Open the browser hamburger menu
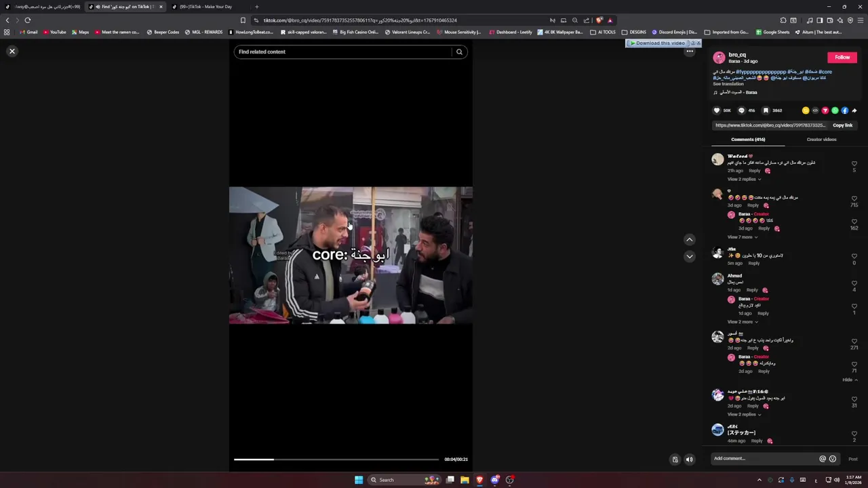Screen dimensions: 868x488 point(861,20)
